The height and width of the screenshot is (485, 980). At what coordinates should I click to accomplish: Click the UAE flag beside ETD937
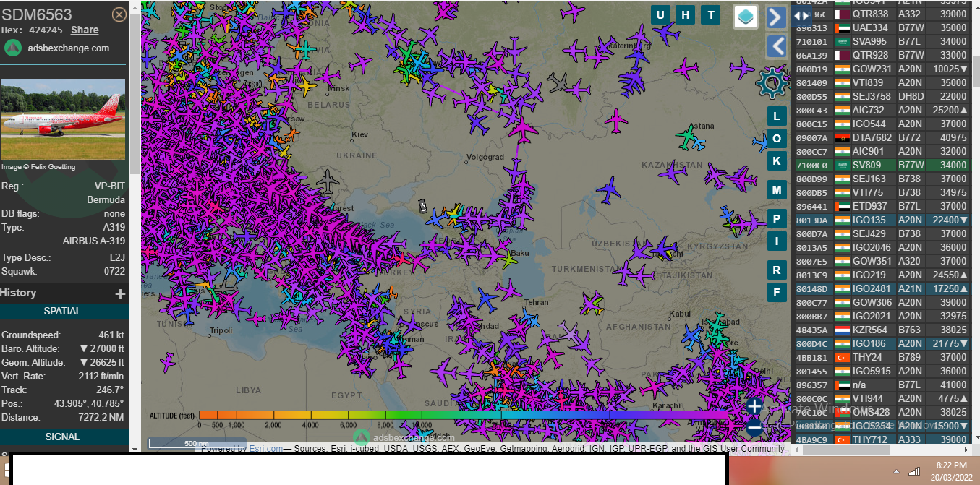pos(842,206)
